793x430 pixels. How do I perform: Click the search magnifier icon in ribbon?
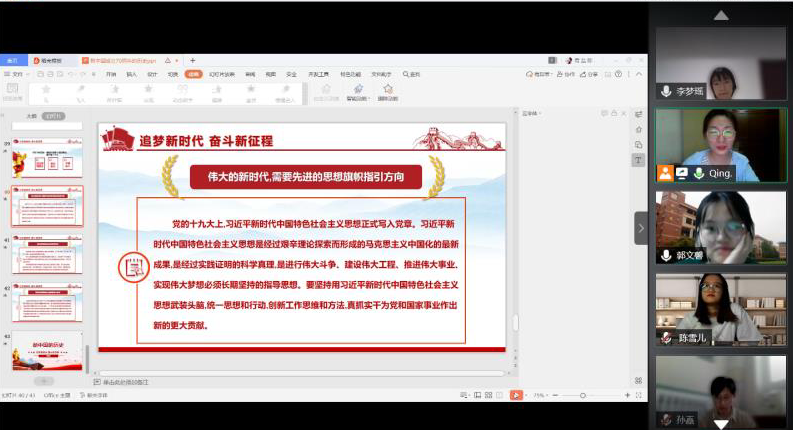coord(406,74)
